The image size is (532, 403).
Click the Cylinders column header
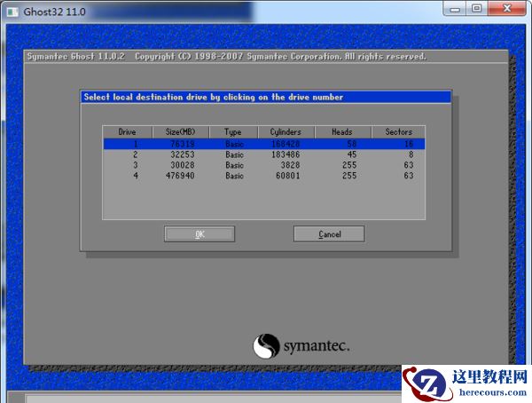(x=286, y=132)
